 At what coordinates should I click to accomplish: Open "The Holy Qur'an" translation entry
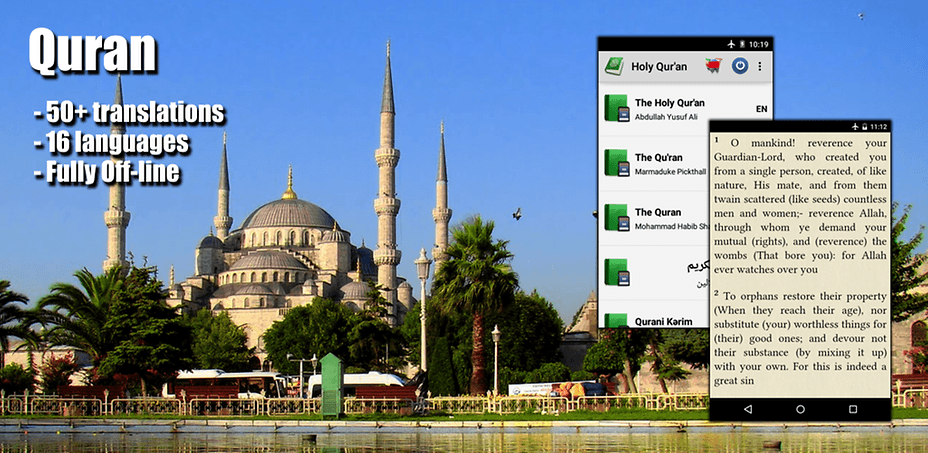pyautogui.click(x=669, y=102)
